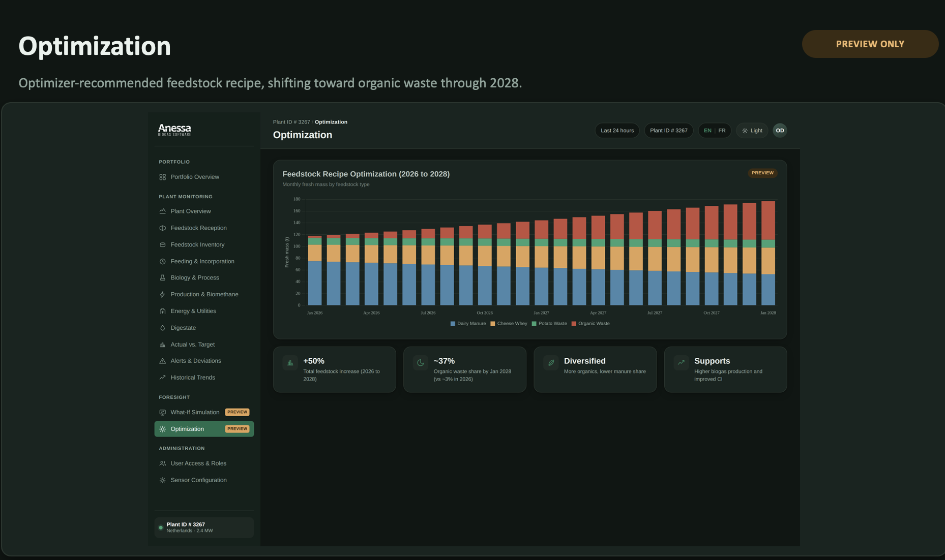Switch language to FR
The width and height of the screenshot is (945, 560).
click(x=722, y=131)
